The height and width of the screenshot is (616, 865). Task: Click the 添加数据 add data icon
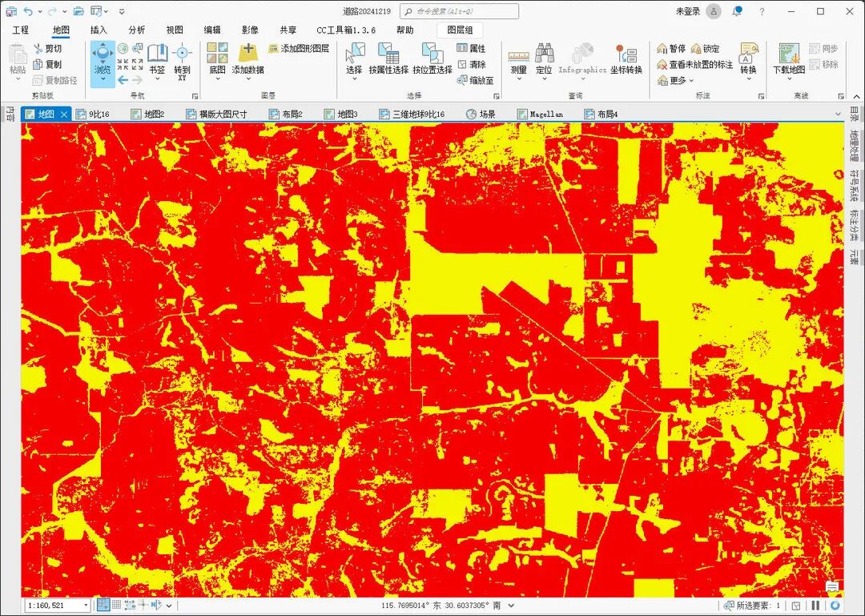[x=247, y=54]
